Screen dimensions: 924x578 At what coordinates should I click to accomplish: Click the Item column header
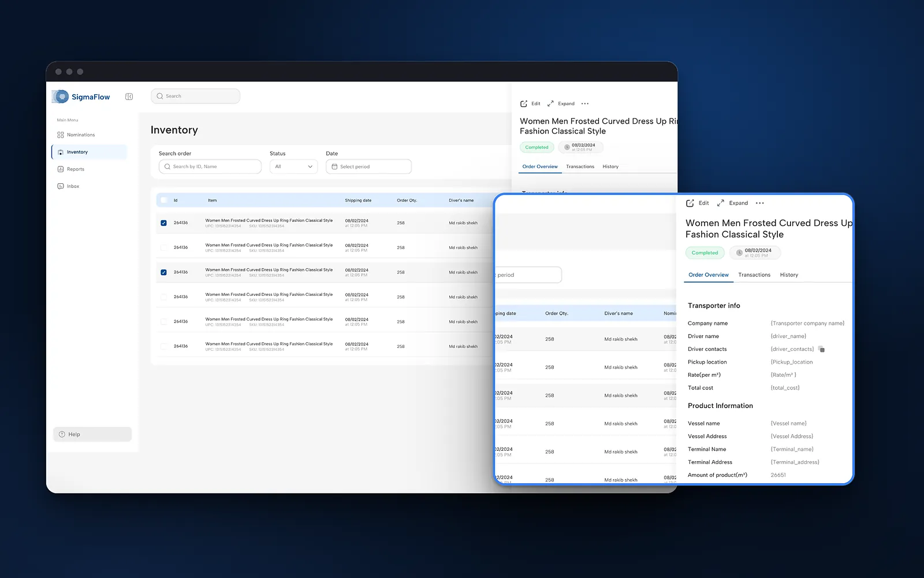point(213,201)
